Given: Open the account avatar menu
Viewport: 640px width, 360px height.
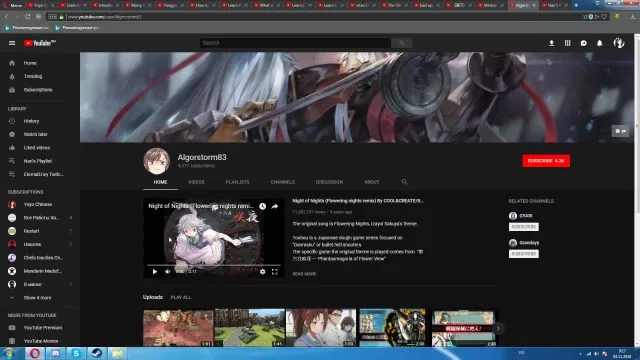Looking at the screenshot, I should tap(619, 43).
